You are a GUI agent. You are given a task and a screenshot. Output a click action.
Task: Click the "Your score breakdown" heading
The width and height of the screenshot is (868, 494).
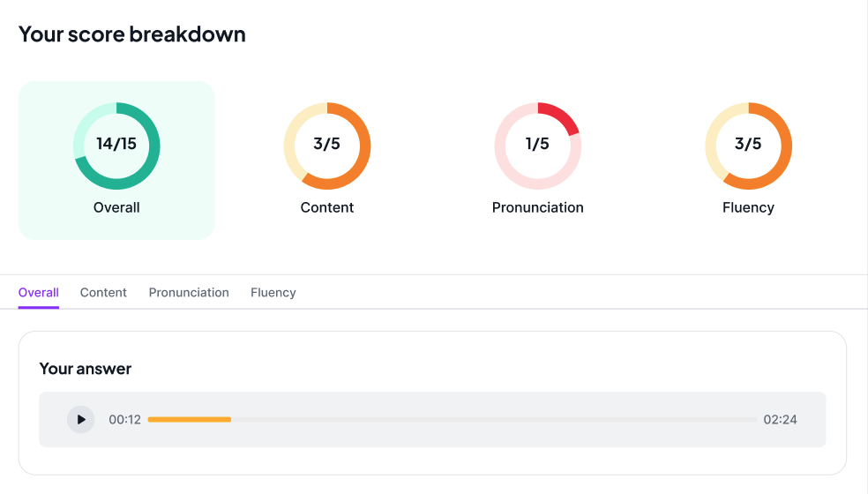tap(132, 34)
